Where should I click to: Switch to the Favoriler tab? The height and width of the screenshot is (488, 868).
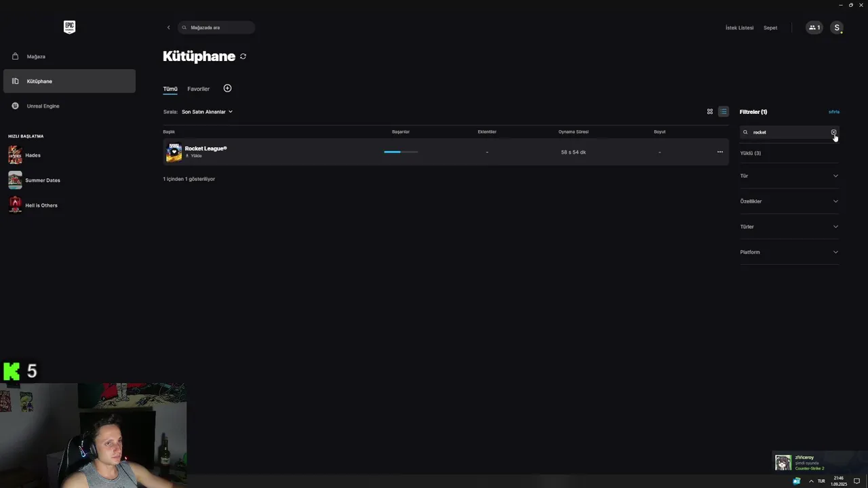[x=199, y=89]
